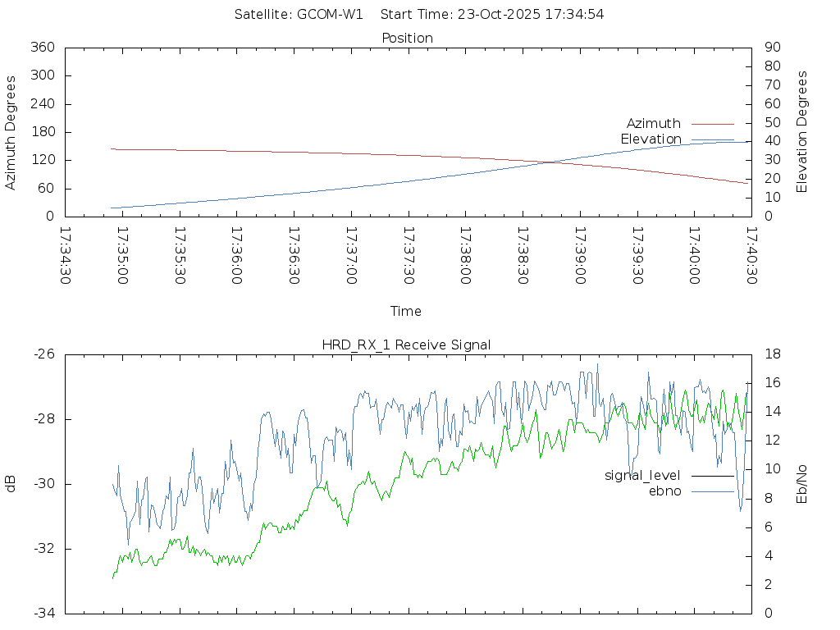Click the Azimuth legend label
The width and height of the screenshot is (840, 630).
(653, 124)
